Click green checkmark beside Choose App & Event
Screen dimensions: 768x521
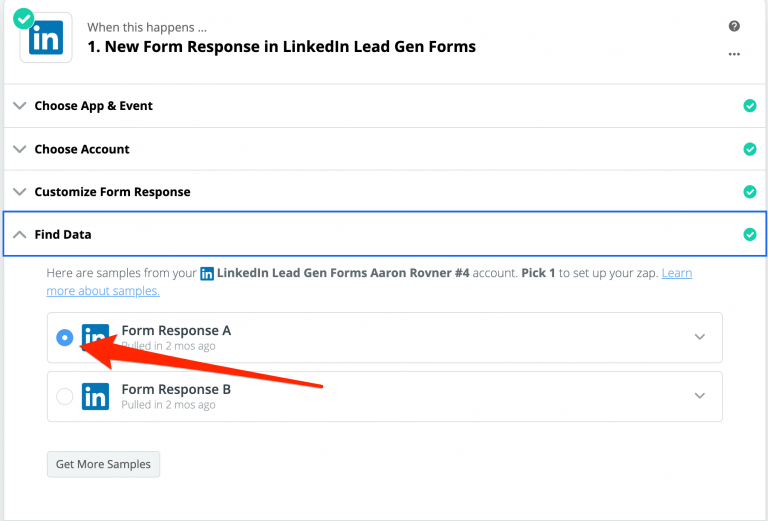[749, 106]
